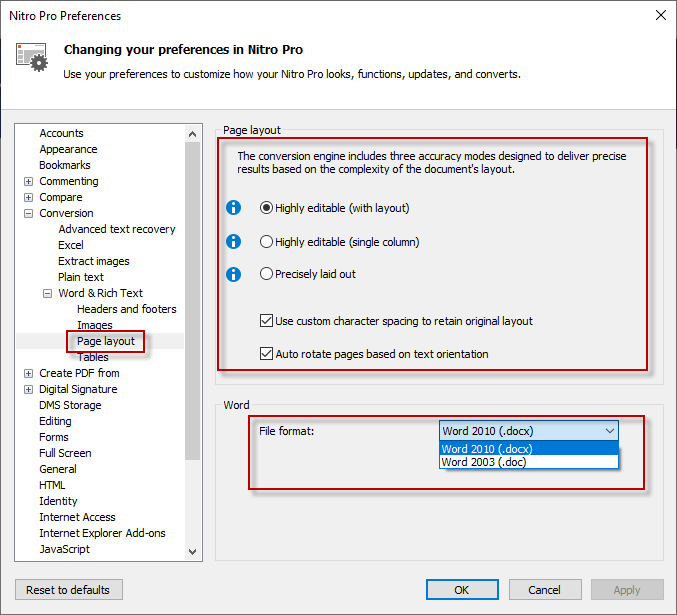Open DMS Storage preferences
677x615 pixels.
(70, 405)
